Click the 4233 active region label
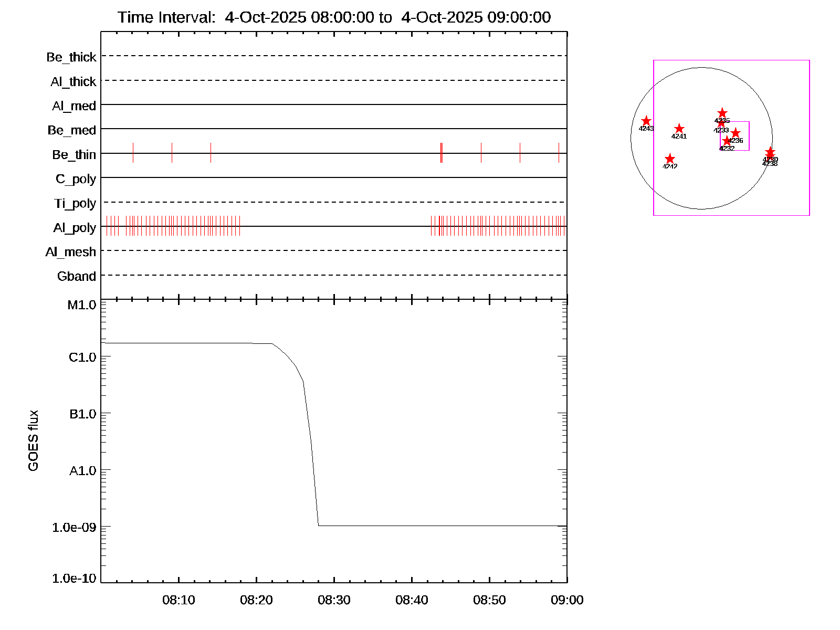Image resolution: width=840 pixels, height=630 pixels. (721, 130)
